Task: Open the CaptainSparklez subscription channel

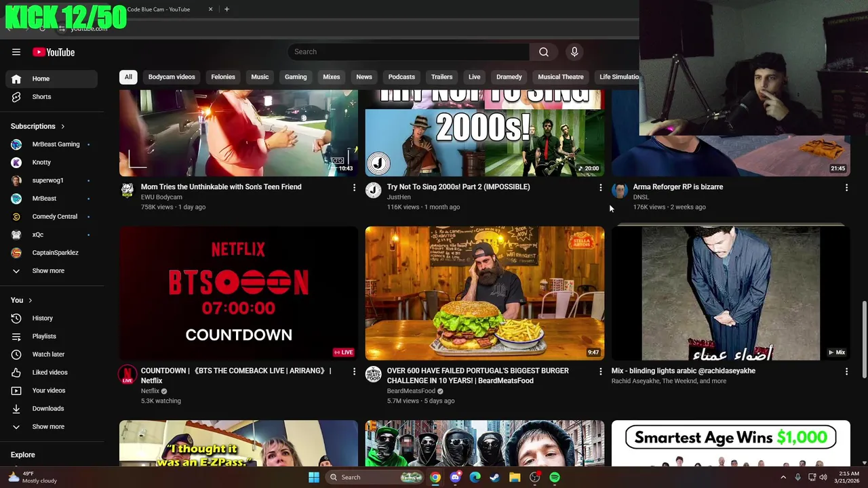Action: (x=52, y=253)
